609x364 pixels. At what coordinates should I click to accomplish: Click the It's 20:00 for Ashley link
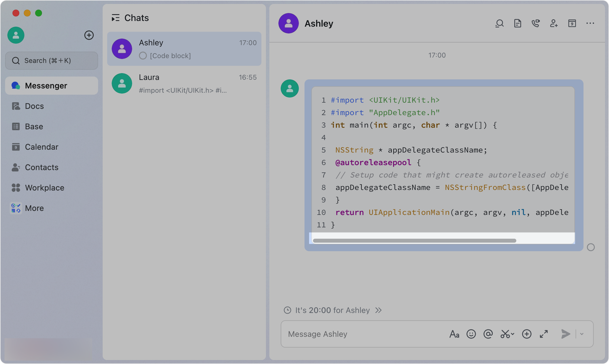tap(332, 310)
